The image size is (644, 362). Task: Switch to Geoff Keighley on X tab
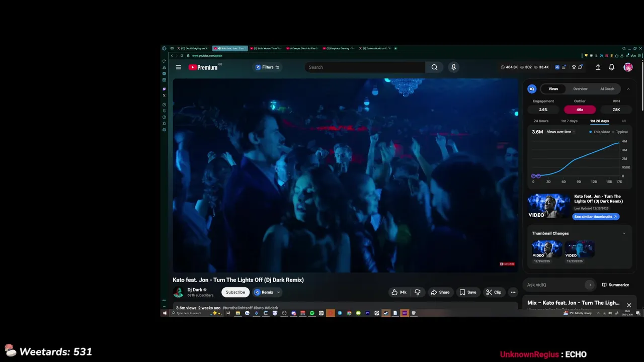point(193,48)
